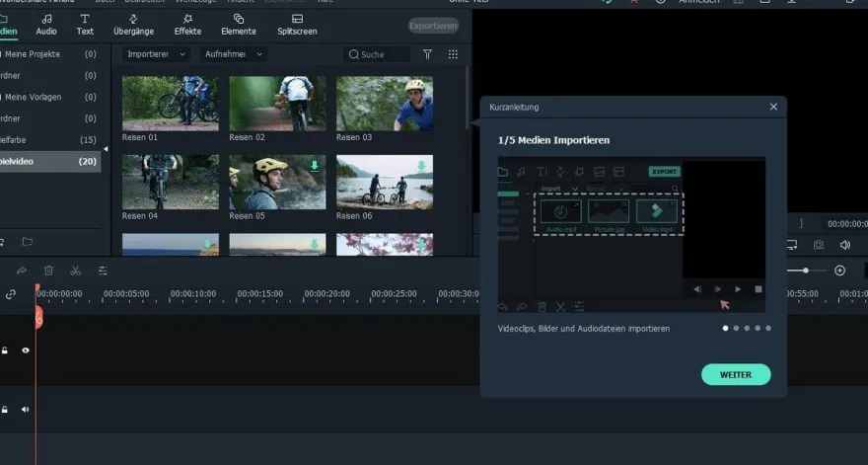This screenshot has width=868, height=465.
Task: Select the first tutorial page dot
Action: pyautogui.click(x=725, y=328)
